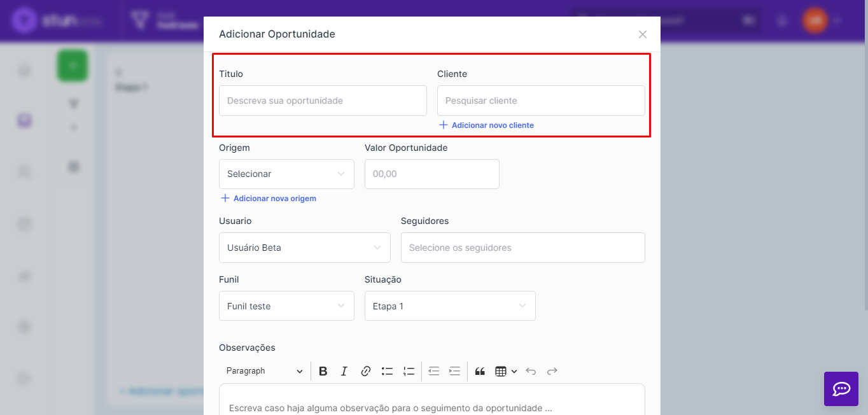The width and height of the screenshot is (868, 415).
Task: Insert a numbered list in the editor
Action: coord(409,371)
